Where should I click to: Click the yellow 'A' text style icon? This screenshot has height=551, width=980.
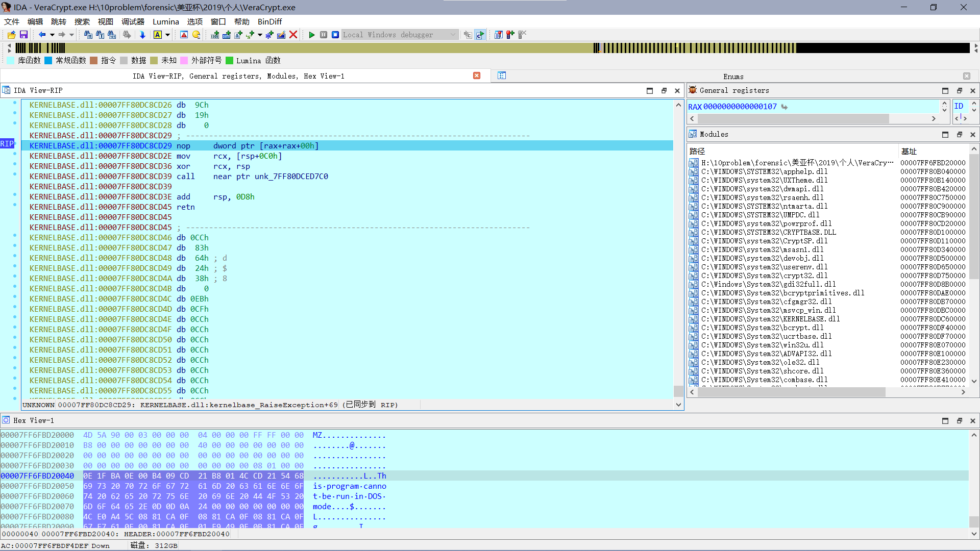(158, 35)
